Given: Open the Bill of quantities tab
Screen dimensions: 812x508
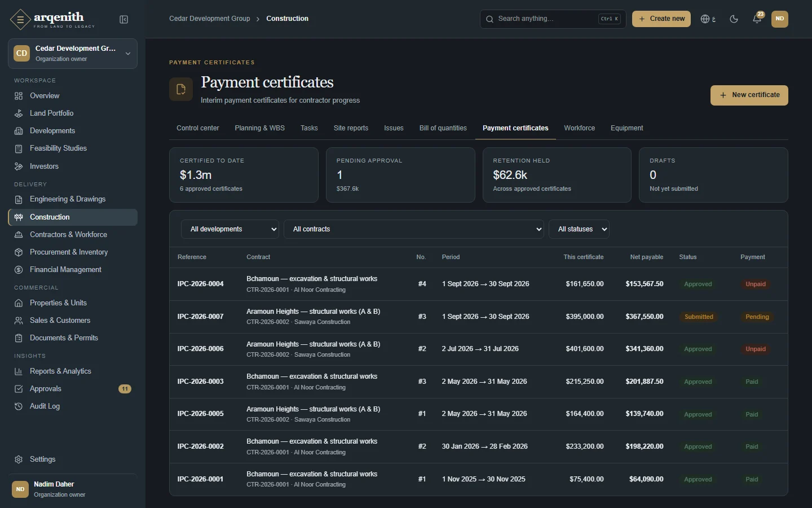Looking at the screenshot, I should [443, 128].
